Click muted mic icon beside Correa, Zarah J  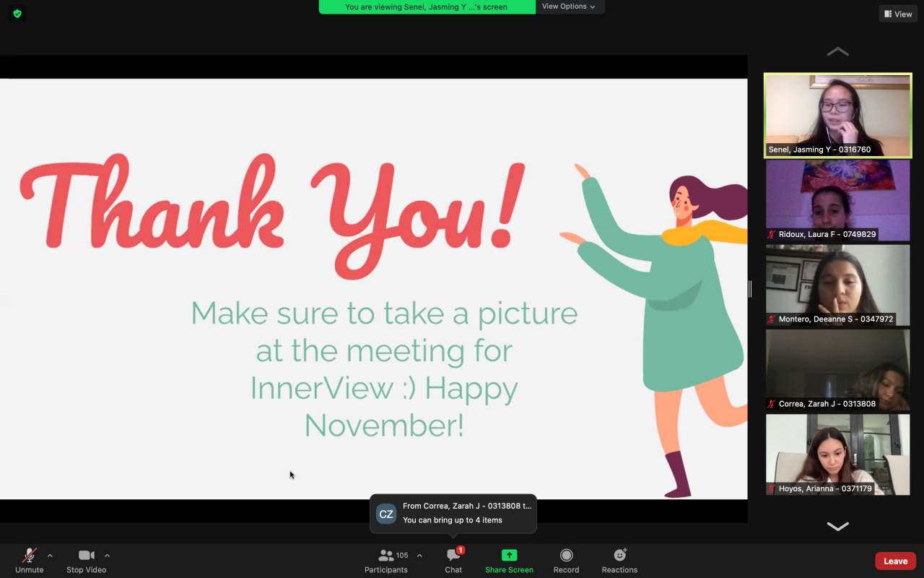pyautogui.click(x=772, y=404)
